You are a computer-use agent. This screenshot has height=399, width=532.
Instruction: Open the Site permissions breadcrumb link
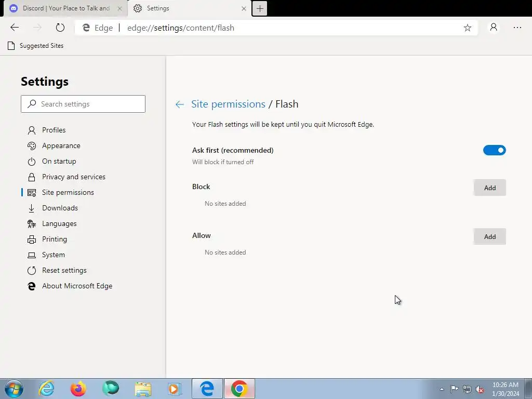point(228,104)
